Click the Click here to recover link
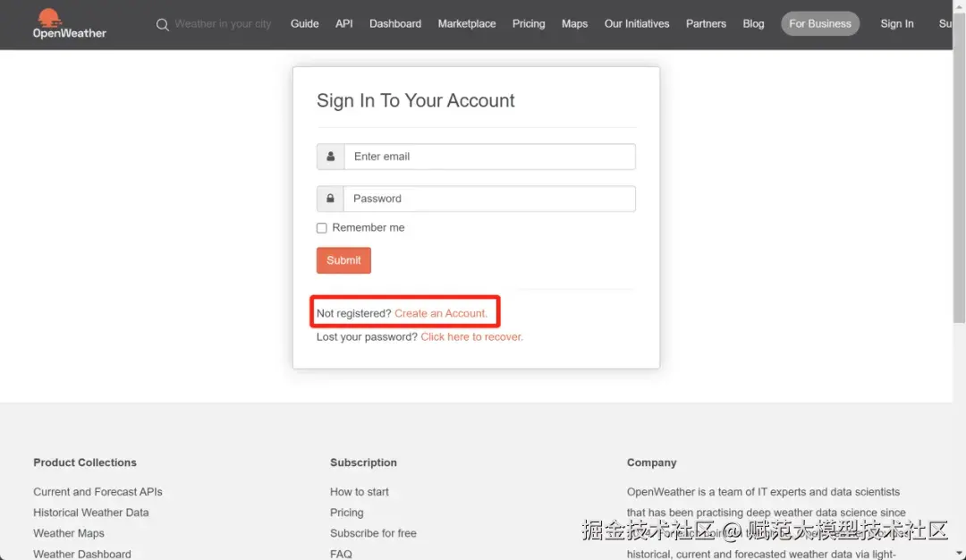 click(x=471, y=337)
